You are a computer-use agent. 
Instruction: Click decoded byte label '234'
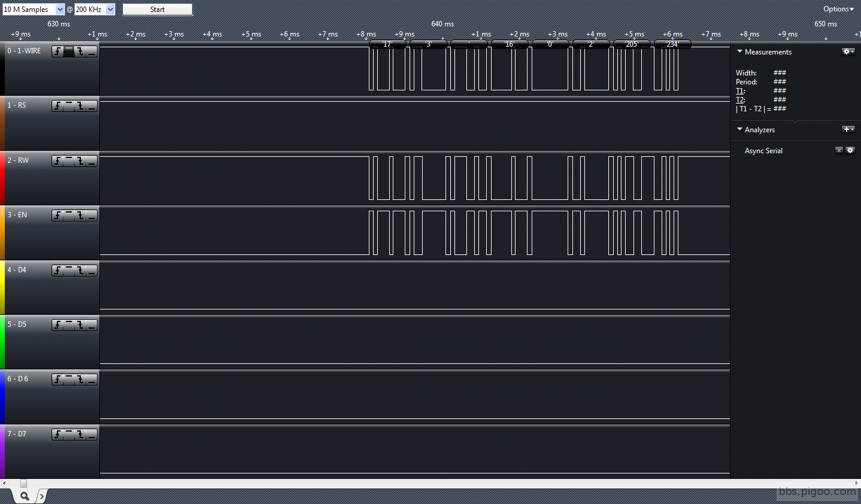point(672,44)
